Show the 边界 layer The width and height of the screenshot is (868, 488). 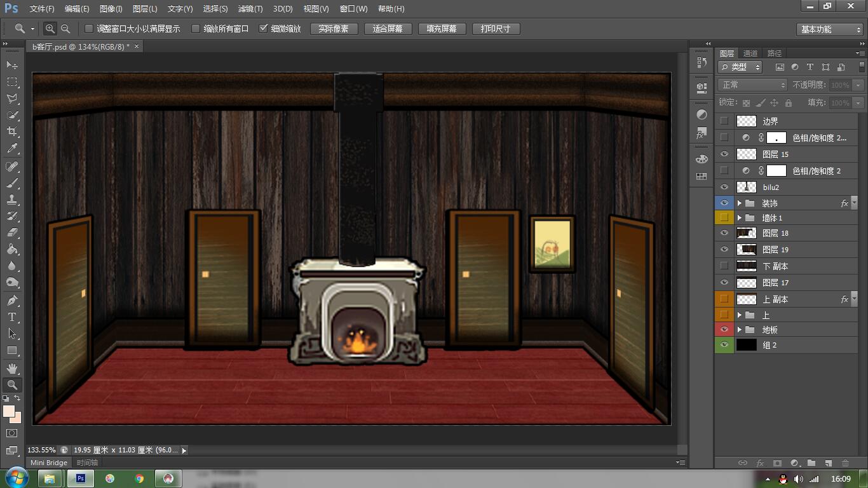pyautogui.click(x=724, y=121)
